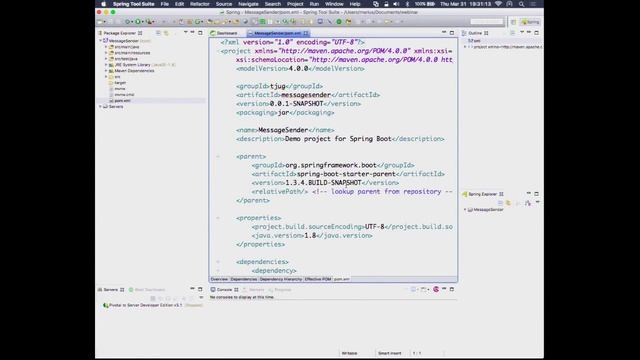Maximize the Outline view

pos(537,33)
